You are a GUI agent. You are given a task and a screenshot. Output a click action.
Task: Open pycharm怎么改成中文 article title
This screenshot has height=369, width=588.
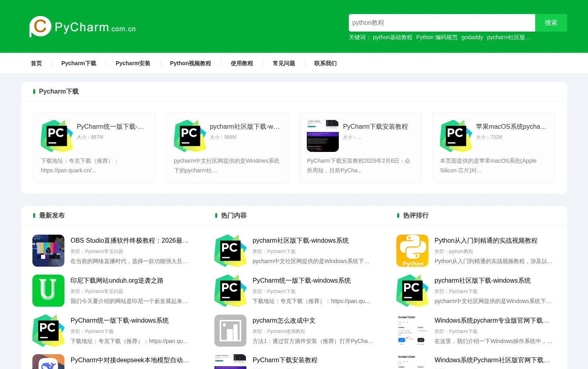tap(284, 320)
